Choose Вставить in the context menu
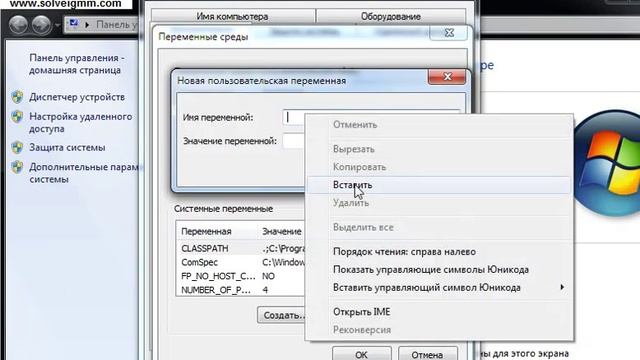This screenshot has height=360, width=640. tap(438, 185)
